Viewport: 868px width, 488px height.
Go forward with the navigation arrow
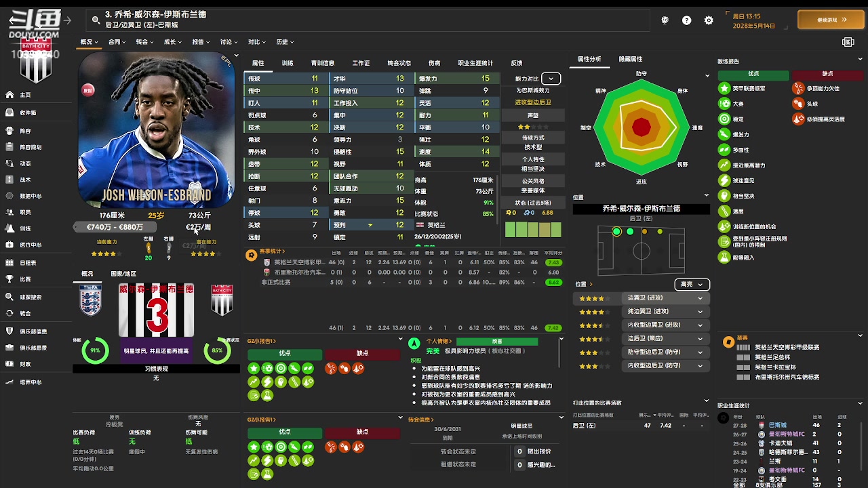[67, 20]
